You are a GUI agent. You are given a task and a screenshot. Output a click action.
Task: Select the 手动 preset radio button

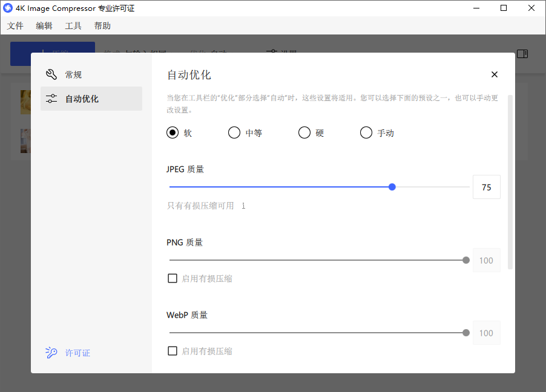366,132
